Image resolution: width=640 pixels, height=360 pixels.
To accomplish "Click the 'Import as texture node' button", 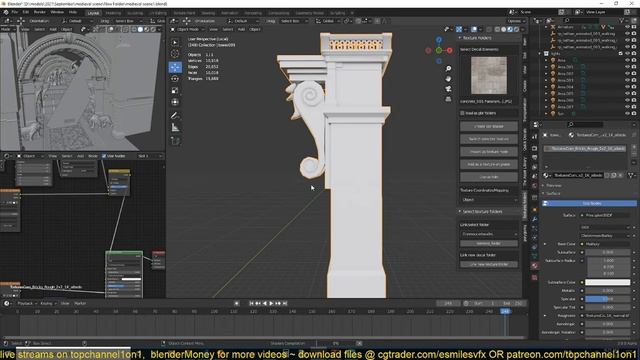I will pyautogui.click(x=489, y=151).
